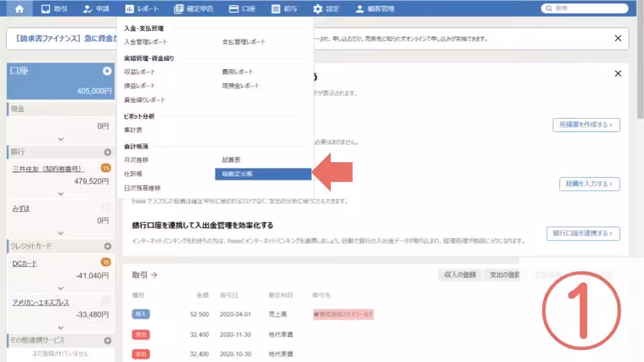Image resolution: width=644 pixels, height=362 pixels.
Task: Click the その他連携サービス plus icon
Action: (107, 340)
